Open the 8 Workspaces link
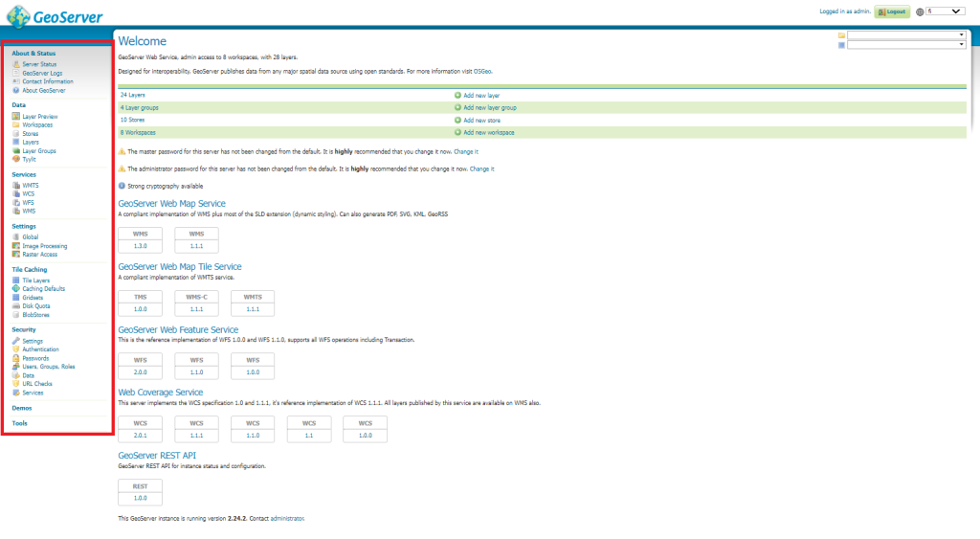The height and width of the screenshot is (539, 980). 138,132
